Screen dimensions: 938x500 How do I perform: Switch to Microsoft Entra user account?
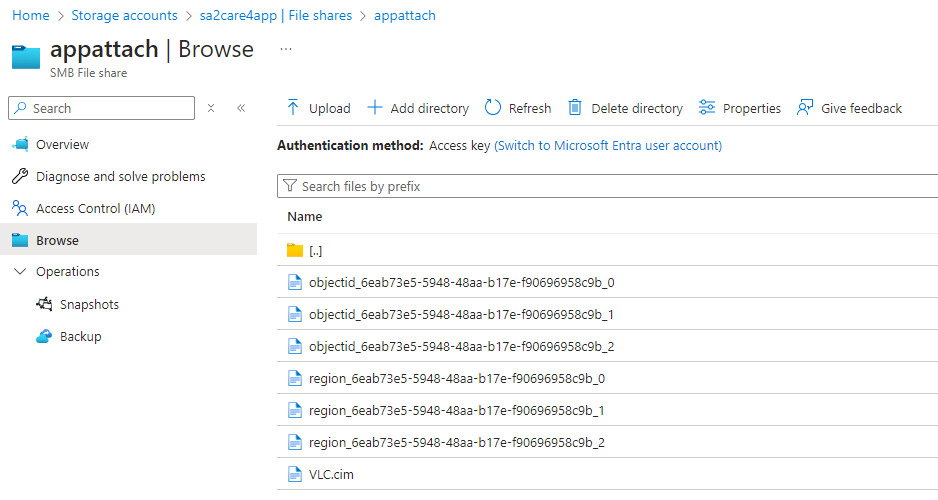coord(608,146)
